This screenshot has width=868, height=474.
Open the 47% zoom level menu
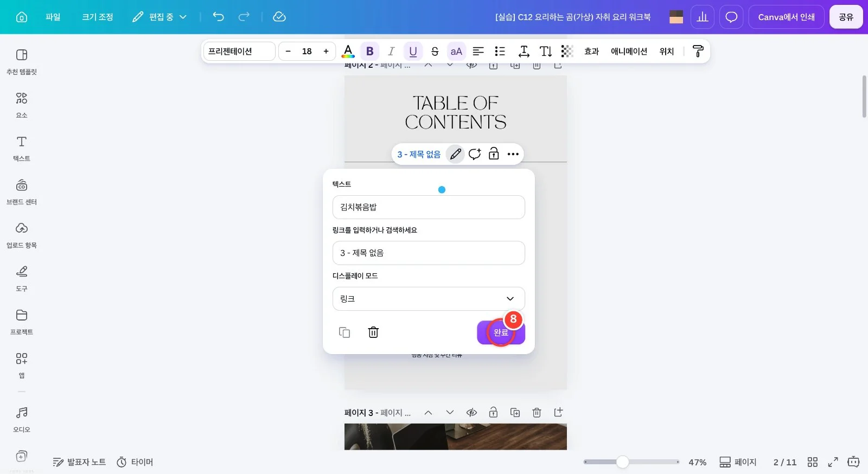tap(697, 462)
